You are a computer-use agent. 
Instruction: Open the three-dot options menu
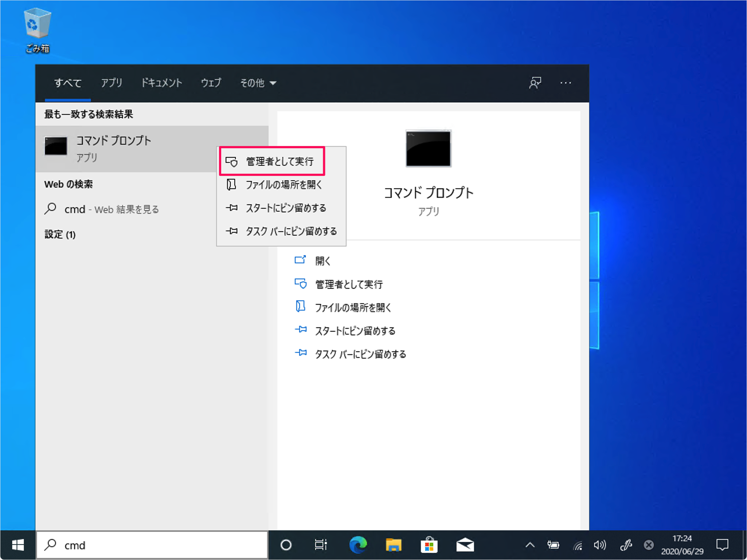pyautogui.click(x=566, y=83)
